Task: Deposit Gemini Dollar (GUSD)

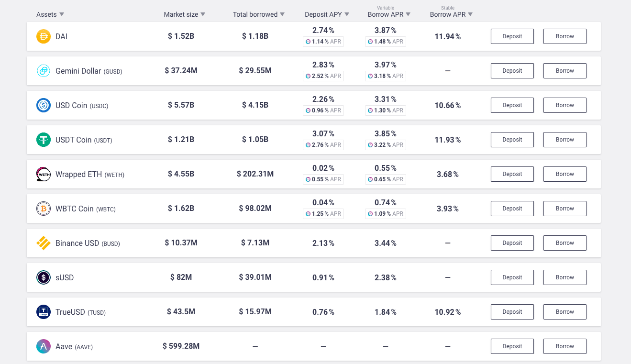Action: pyautogui.click(x=512, y=71)
